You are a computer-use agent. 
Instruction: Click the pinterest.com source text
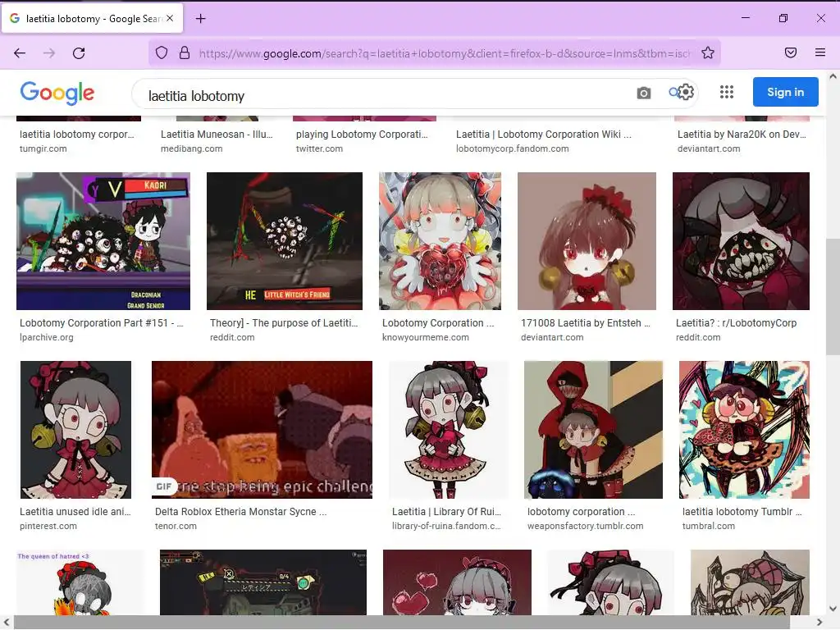click(48, 526)
